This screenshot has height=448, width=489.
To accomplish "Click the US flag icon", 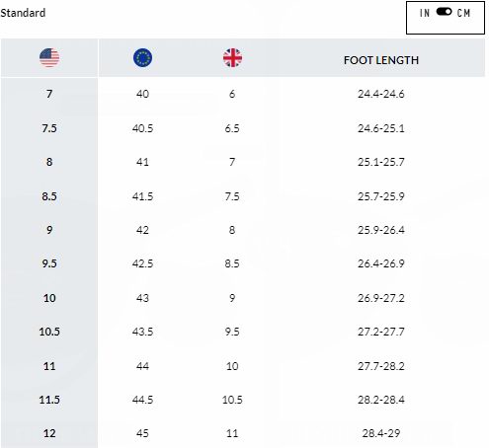I will (x=49, y=58).
